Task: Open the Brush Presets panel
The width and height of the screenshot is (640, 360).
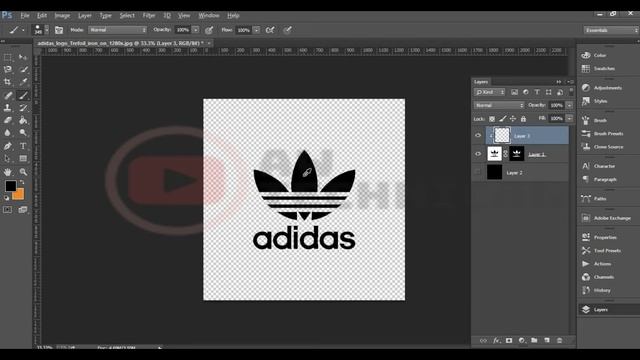Action: click(x=608, y=133)
